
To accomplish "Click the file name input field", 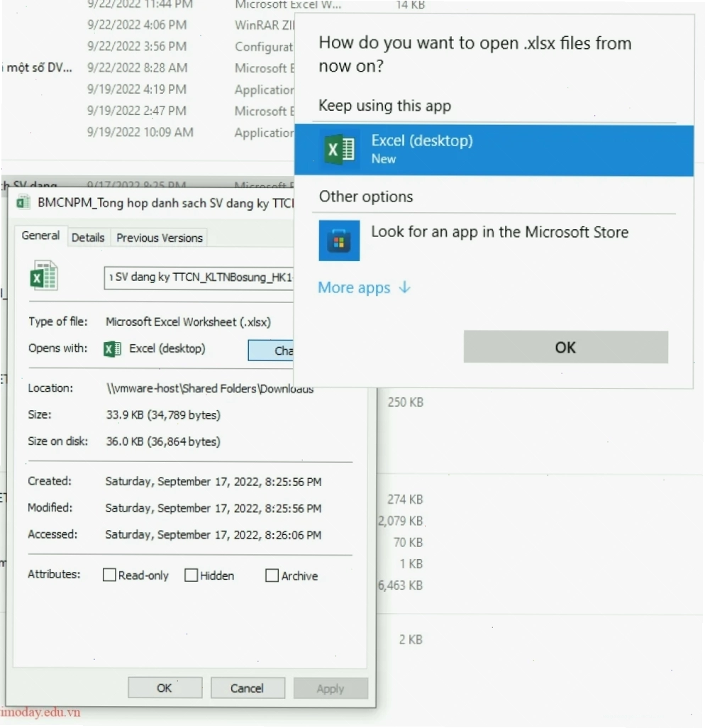I will pos(199,277).
